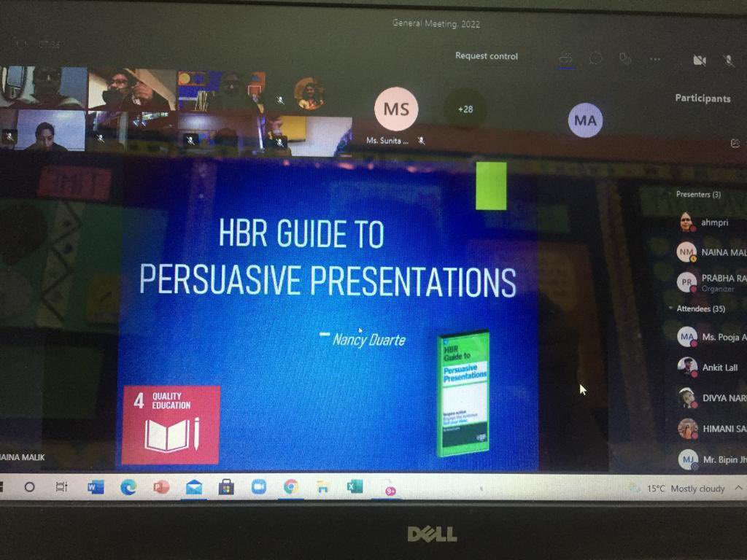Click the HBR Guide book cover image
The height and width of the screenshot is (560, 747).
click(463, 394)
